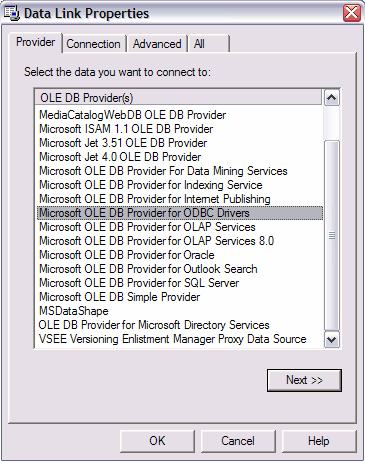This screenshot has width=365, height=462.
Task: Open the Advanced tab
Action: pyautogui.click(x=157, y=44)
